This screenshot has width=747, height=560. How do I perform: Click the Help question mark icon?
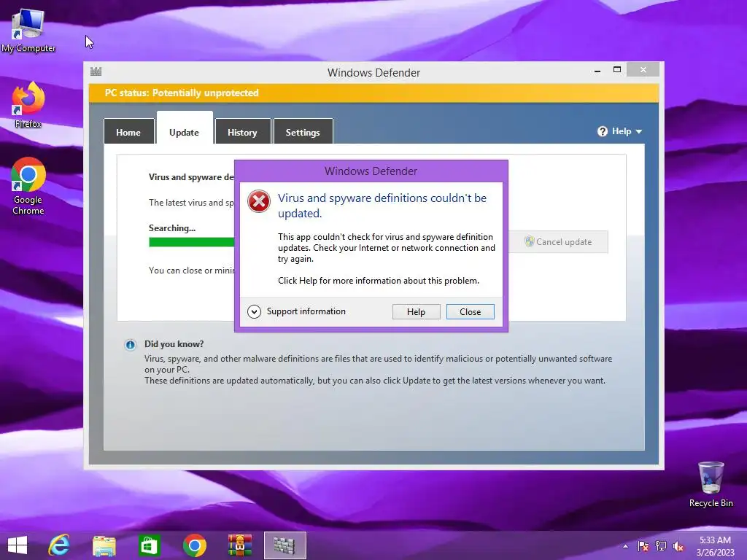pos(602,131)
